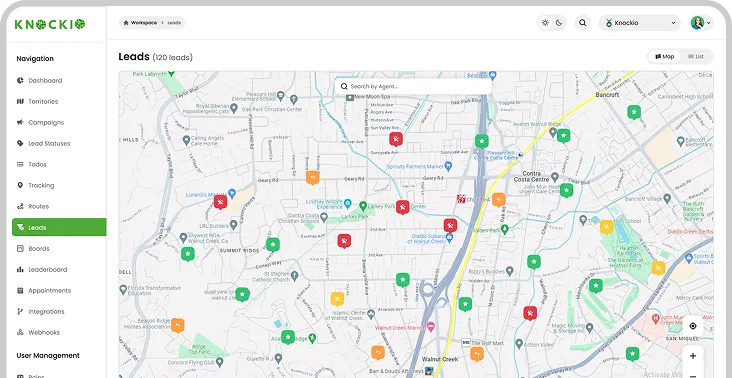
Task: Click the Knockio logo
Action: click(x=49, y=24)
